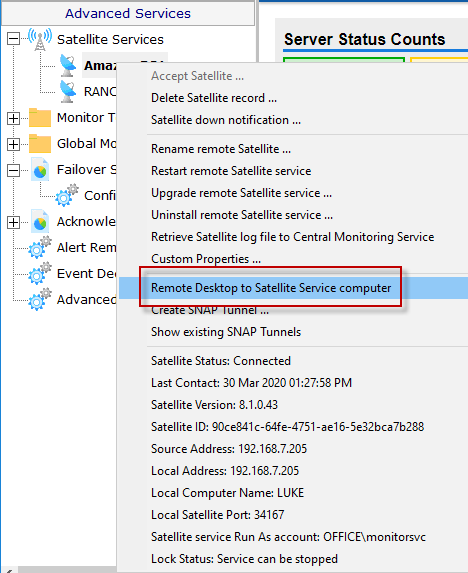This screenshot has width=468, height=573.
Task: Click the gear icon beside Advanced
Action: (x=40, y=299)
